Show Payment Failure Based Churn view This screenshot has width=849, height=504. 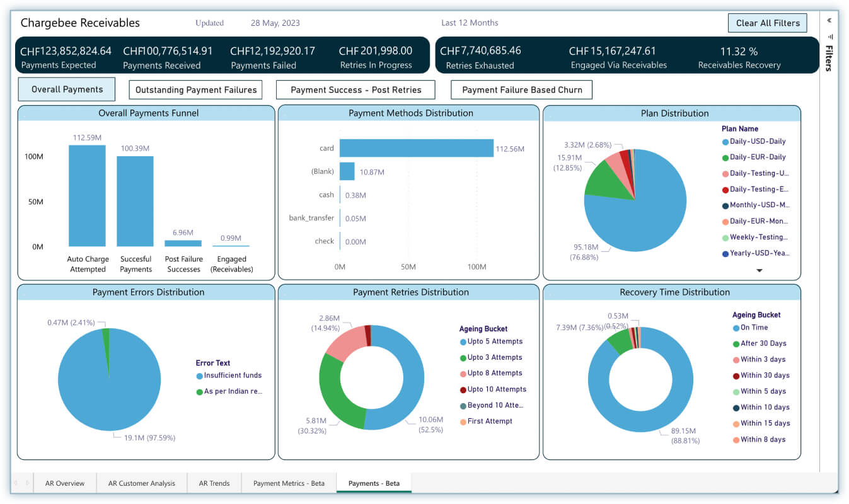[x=522, y=90]
